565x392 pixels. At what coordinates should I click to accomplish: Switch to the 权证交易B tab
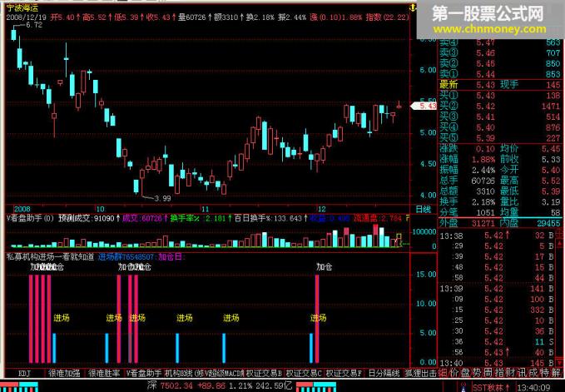pos(264,373)
